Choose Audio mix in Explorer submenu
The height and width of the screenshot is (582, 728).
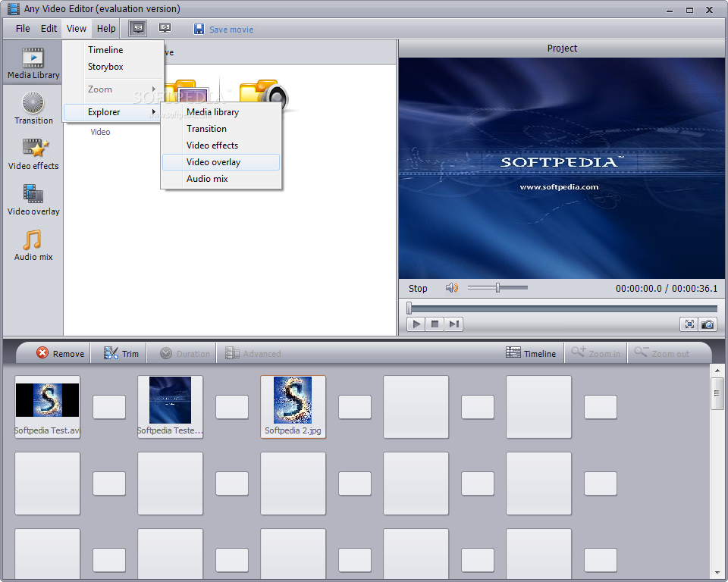221,179
